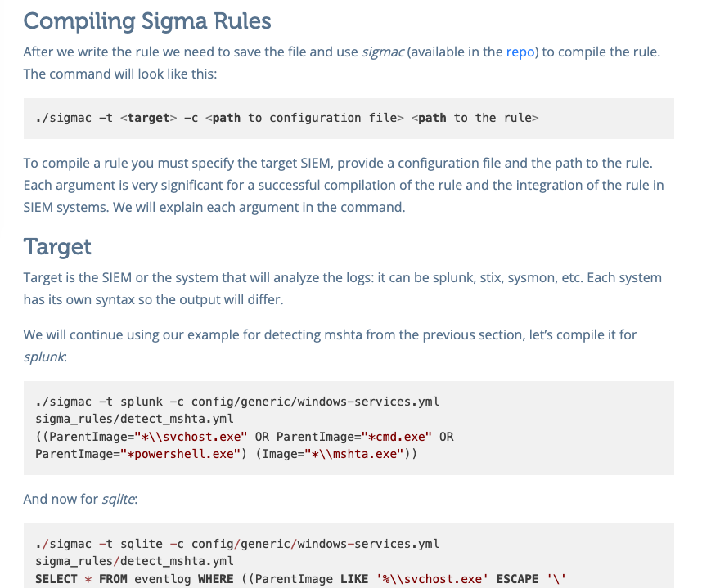Click the 'Target' section heading
This screenshot has width=702, height=588.
pyautogui.click(x=57, y=246)
